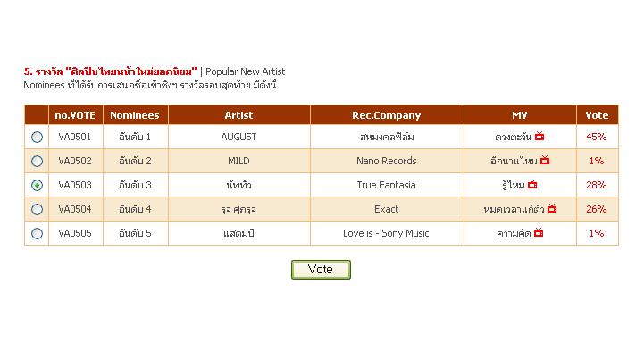The width and height of the screenshot is (644, 343).
Task: Click the 45% vote result for AUGUST
Action: [x=597, y=137]
